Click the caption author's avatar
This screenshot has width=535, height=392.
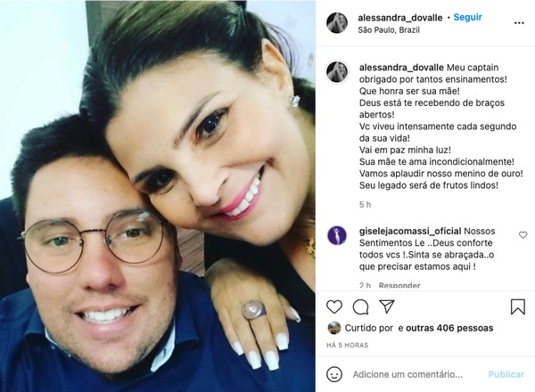click(337, 72)
